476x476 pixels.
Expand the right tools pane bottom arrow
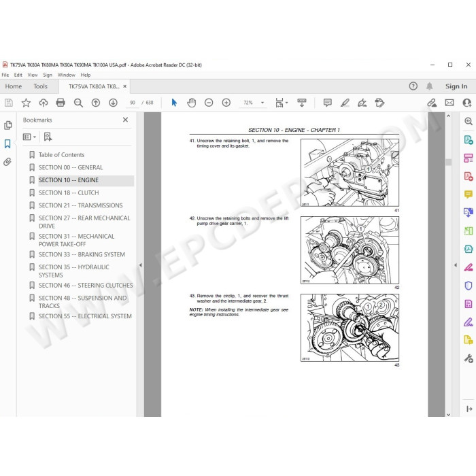pos(469,409)
